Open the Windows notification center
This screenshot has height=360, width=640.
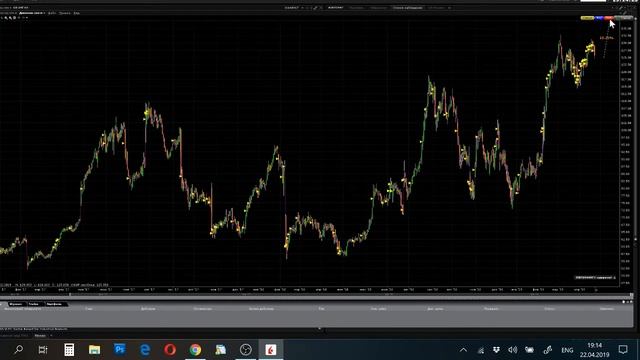pos(623,350)
